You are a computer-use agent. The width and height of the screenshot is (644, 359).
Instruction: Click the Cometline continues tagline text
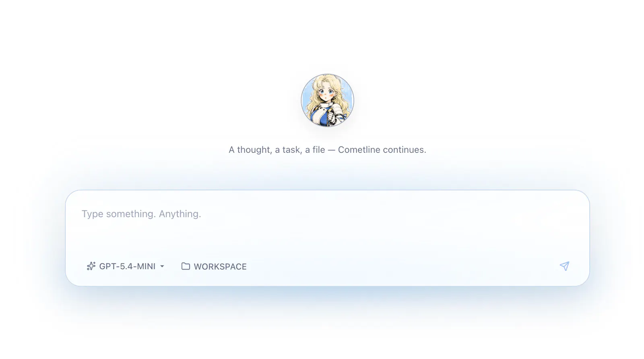[382, 149]
